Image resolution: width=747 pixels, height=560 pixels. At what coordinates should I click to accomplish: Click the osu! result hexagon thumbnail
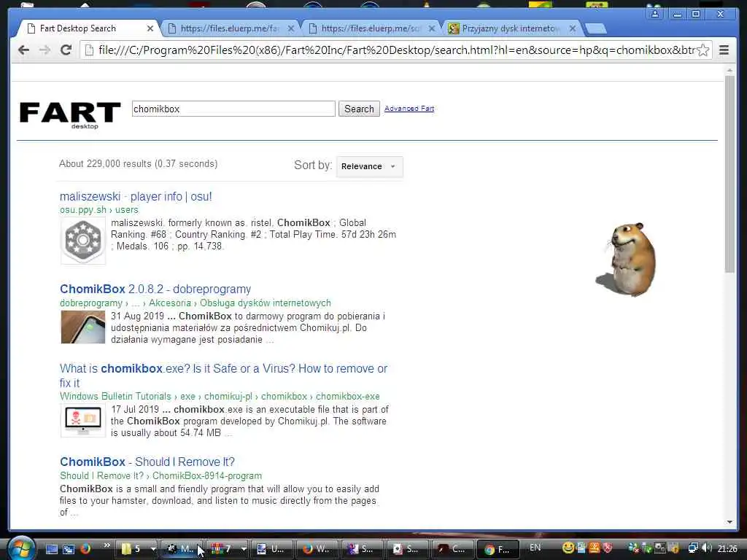click(x=83, y=241)
